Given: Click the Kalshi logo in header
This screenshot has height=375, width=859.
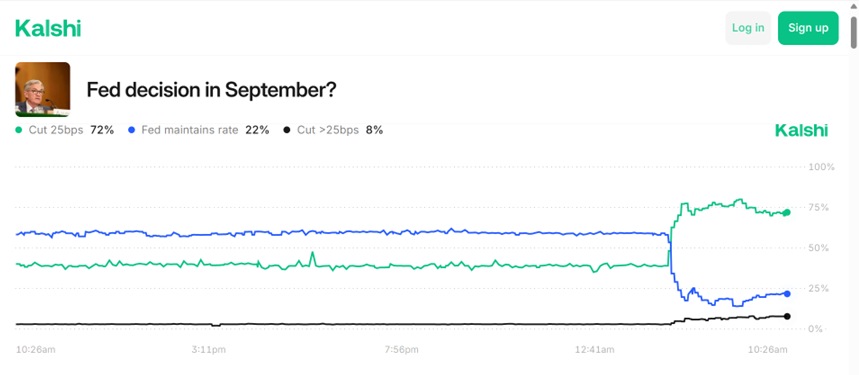Looking at the screenshot, I should click(48, 28).
